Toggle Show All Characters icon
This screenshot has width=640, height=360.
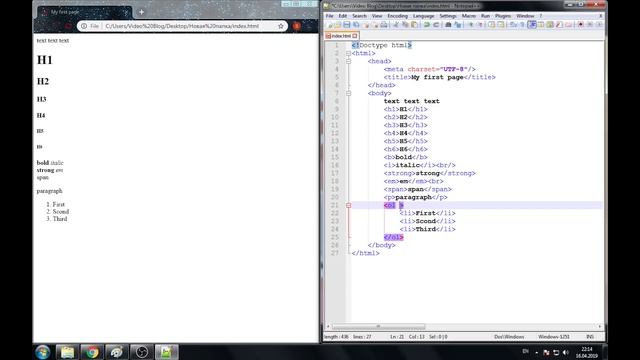pos(522,25)
